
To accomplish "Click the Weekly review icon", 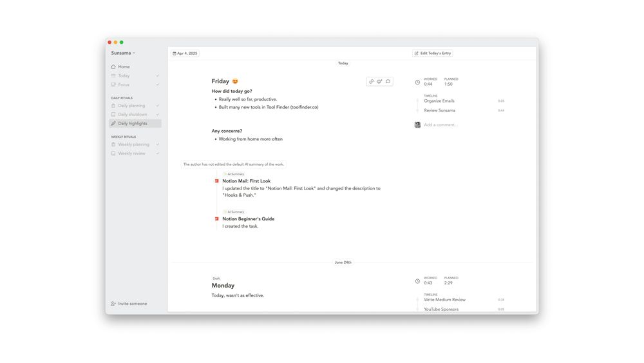I will (113, 153).
